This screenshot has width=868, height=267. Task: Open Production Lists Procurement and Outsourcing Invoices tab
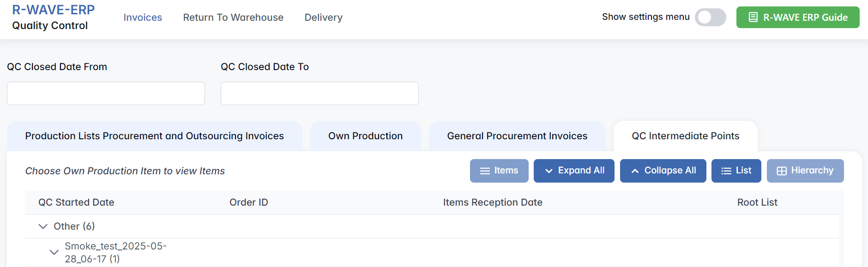[154, 136]
